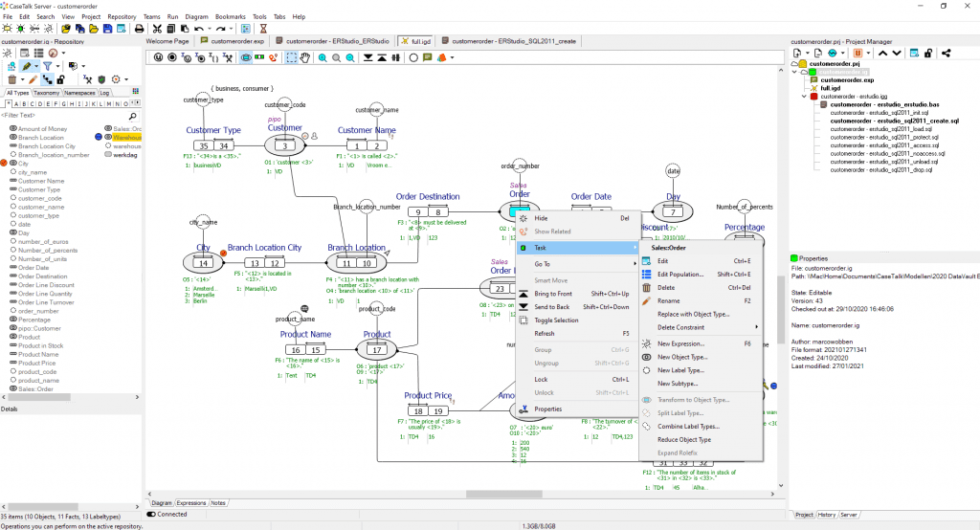Click the orange pencil rename icon in repository

pyautogui.click(x=33, y=79)
